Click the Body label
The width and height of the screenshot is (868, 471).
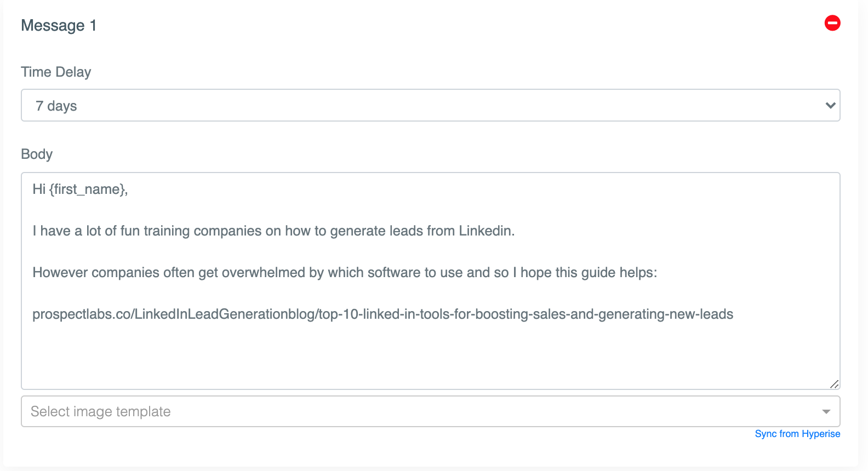tap(37, 154)
